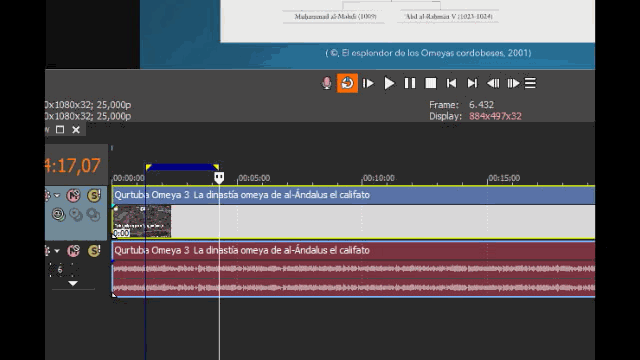This screenshot has height=360, width=640.
Task: Pause playback with the Pause button
Action: tap(410, 83)
